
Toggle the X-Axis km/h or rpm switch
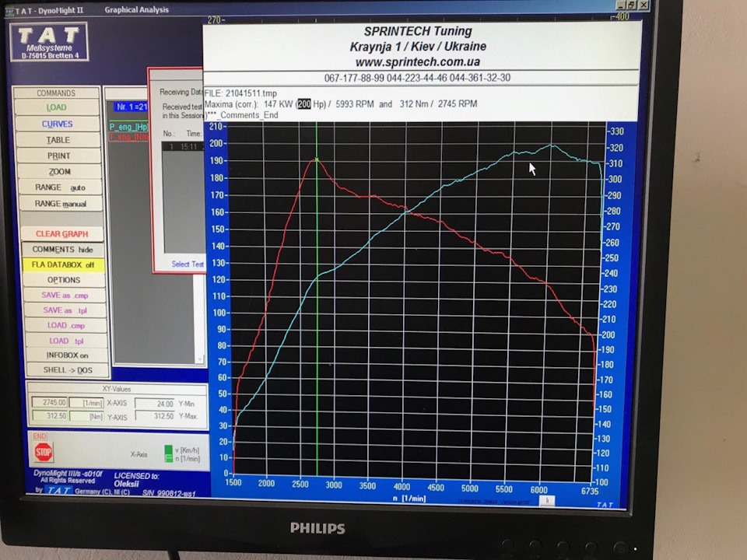pos(168,453)
